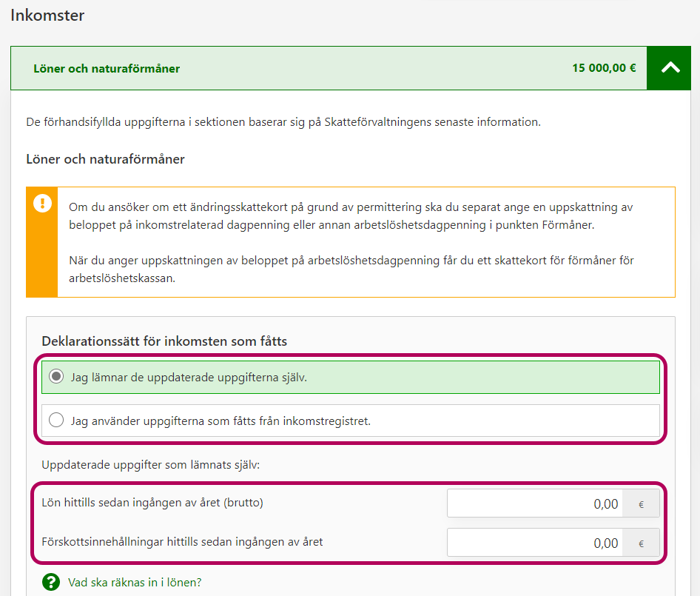Click 'Förskottsinnehållningar hittills sedan ingången av året' label
Screen dimensions: 700x596
(x=182, y=542)
